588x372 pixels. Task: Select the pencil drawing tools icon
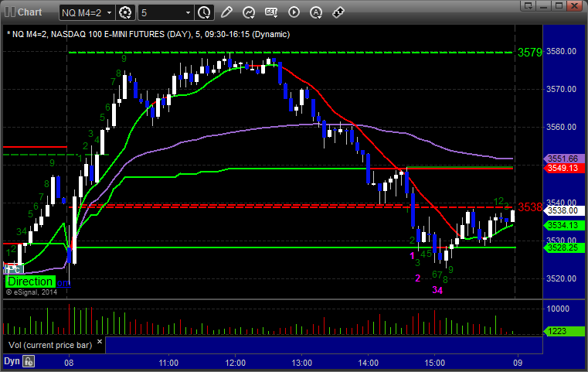coord(226,12)
